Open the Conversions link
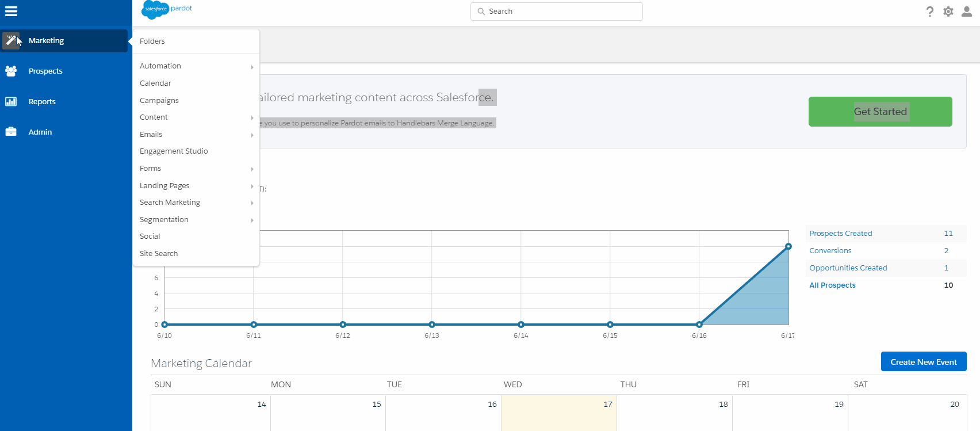Image resolution: width=980 pixels, height=431 pixels. [830, 251]
